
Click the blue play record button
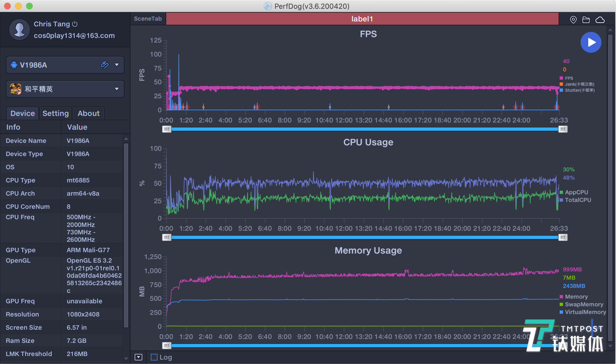tap(591, 42)
